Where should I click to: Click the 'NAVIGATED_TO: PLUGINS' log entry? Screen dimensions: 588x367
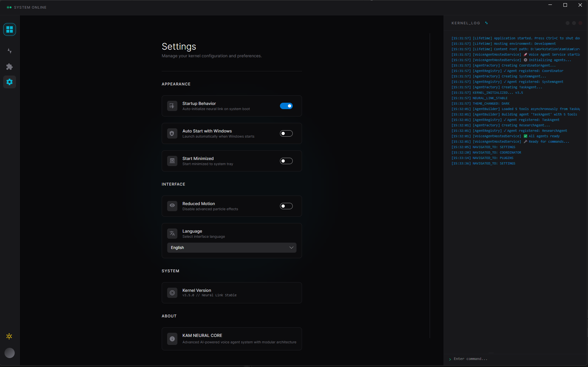coord(483,158)
